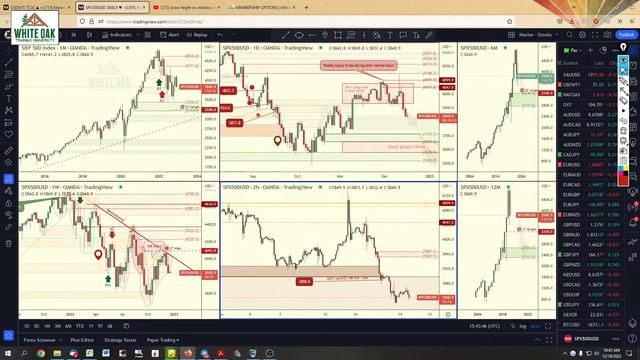Create an Alert from the top toolbar
Viewport: 640px width, 360px height.
[169, 35]
